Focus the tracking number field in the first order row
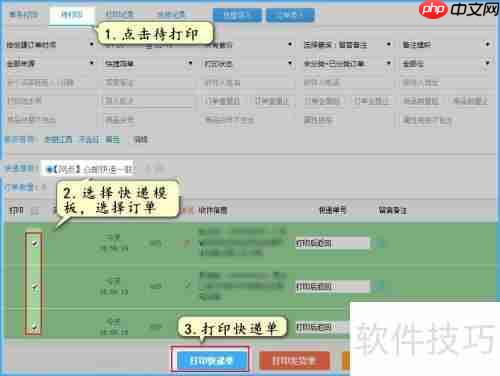The height and width of the screenshot is (376, 500). tap(332, 243)
